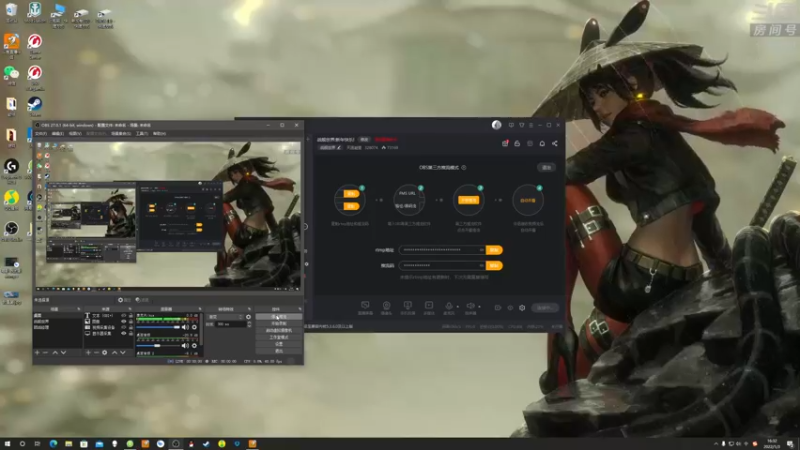Click the first icon in streaming app's bottom toolbar
This screenshot has width=800, height=450.
coord(365,306)
